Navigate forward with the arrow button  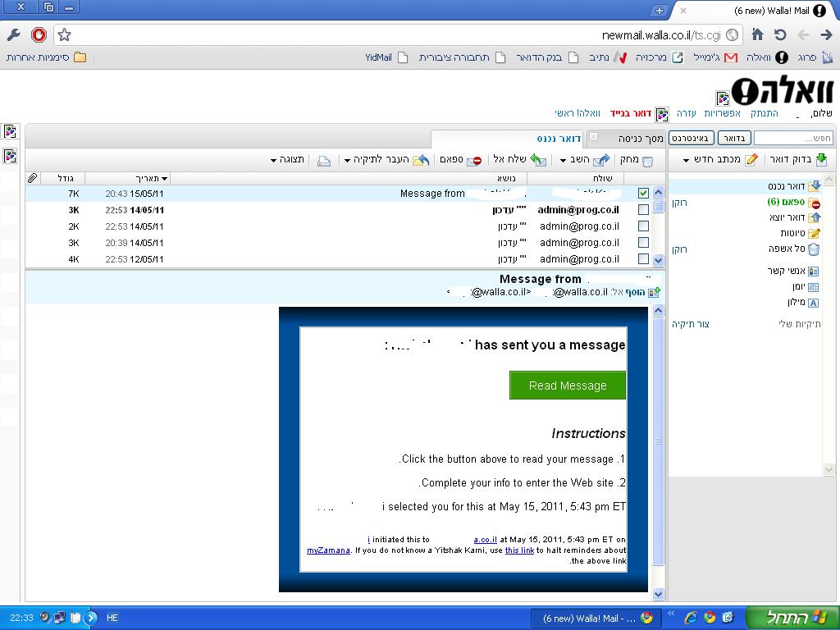pos(826,34)
